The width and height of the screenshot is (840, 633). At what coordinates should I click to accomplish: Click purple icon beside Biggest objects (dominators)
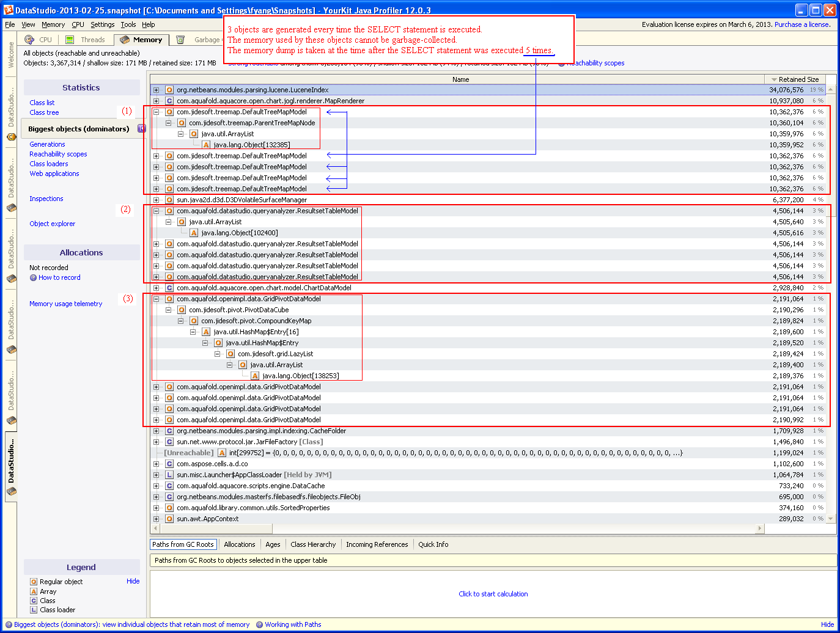point(142,128)
